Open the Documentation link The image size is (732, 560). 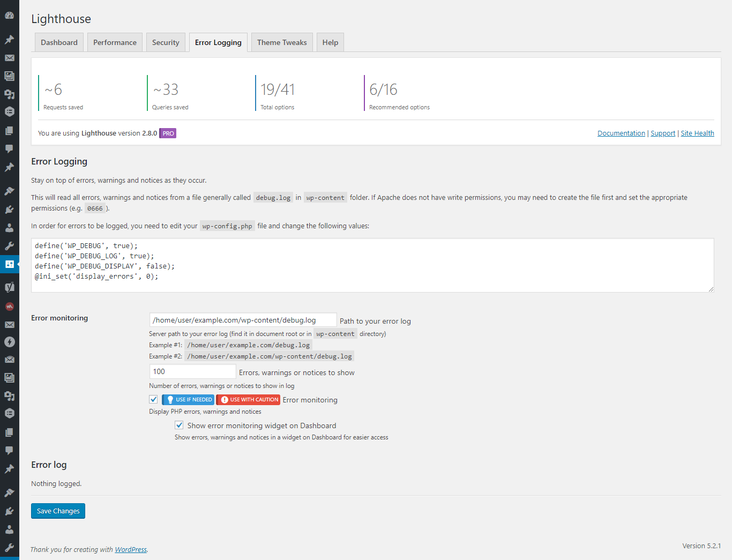621,133
